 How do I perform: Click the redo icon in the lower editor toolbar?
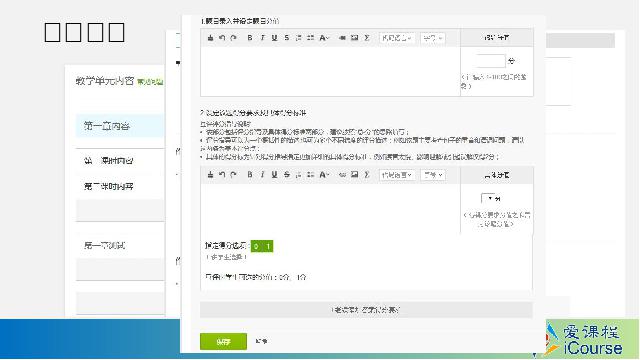pyautogui.click(x=233, y=175)
